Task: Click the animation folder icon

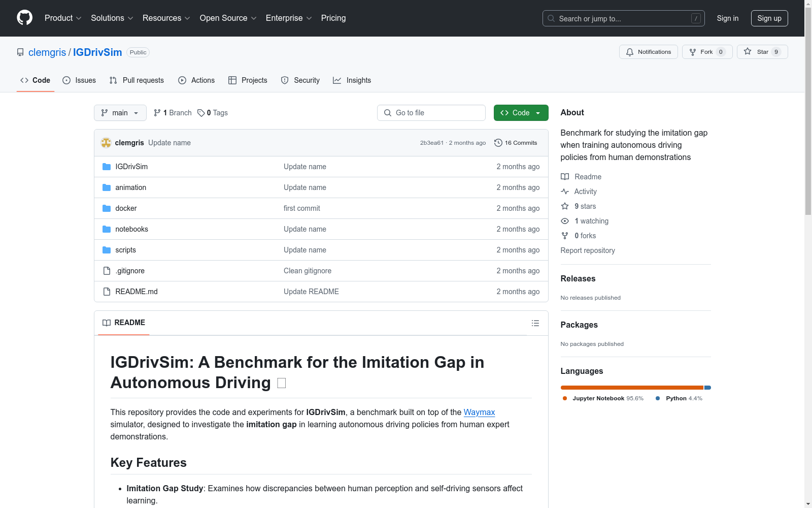Action: click(x=107, y=187)
